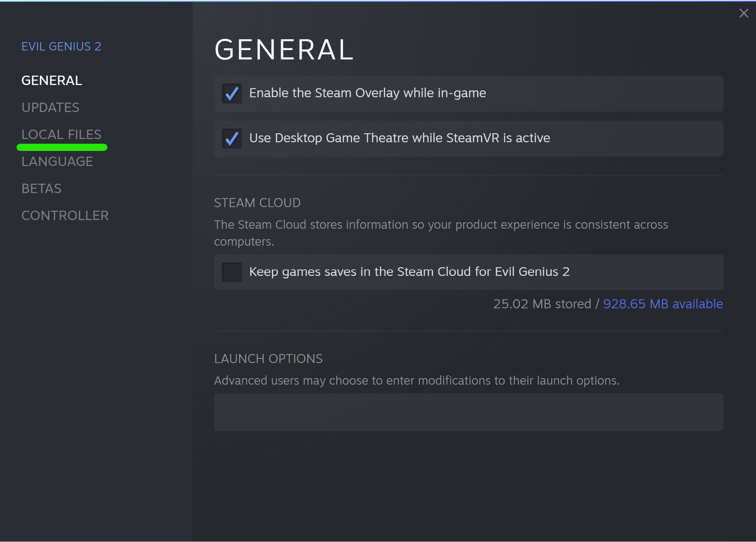Image resolution: width=756 pixels, height=542 pixels.
Task: Click the Evil Genius 2 title link
Action: pyautogui.click(x=61, y=46)
